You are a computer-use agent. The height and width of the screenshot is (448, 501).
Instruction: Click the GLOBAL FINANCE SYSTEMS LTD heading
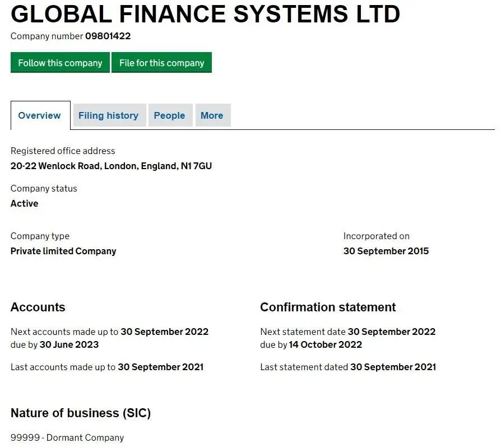[205, 14]
